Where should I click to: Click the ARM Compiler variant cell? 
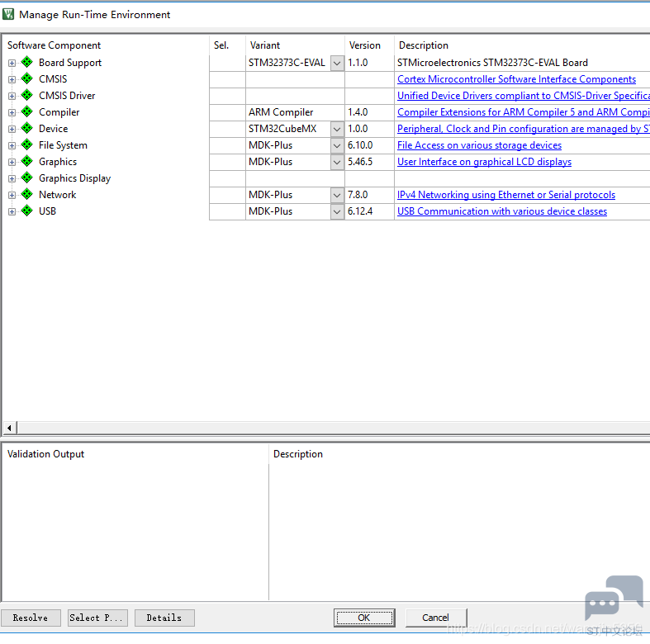coord(295,112)
